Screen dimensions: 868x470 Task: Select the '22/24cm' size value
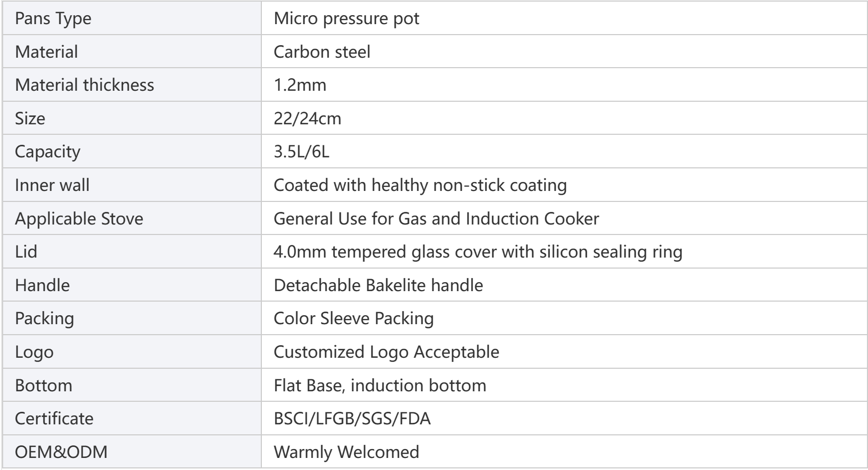tap(307, 118)
